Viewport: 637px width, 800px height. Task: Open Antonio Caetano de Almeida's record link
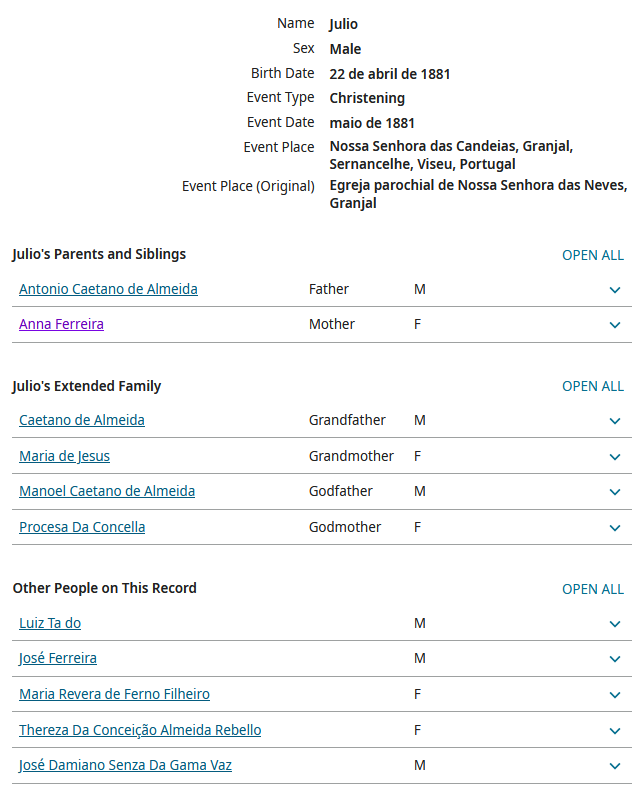[108, 289]
